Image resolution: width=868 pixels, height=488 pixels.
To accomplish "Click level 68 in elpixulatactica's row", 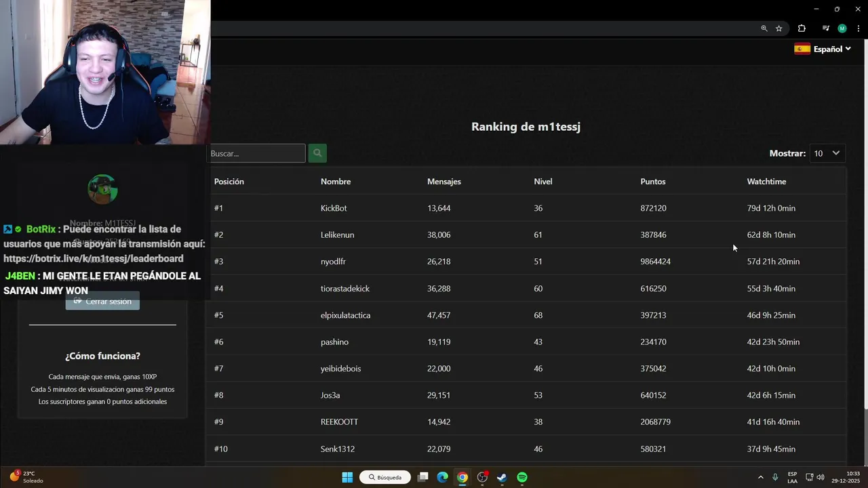I will click(x=538, y=315).
